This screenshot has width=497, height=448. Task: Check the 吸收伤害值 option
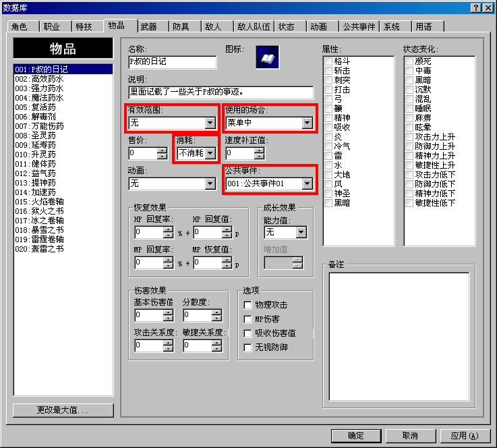(247, 333)
